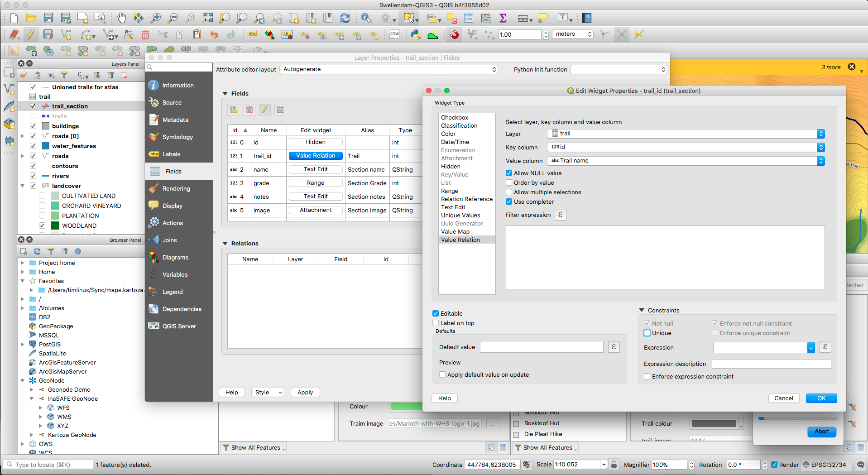Check Enforce expression constraint

click(647, 376)
